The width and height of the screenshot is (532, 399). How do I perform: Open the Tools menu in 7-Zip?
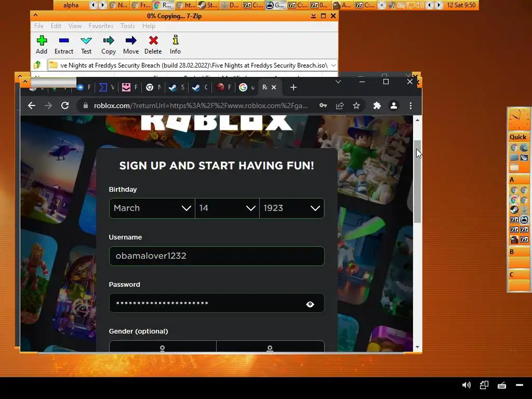128,26
